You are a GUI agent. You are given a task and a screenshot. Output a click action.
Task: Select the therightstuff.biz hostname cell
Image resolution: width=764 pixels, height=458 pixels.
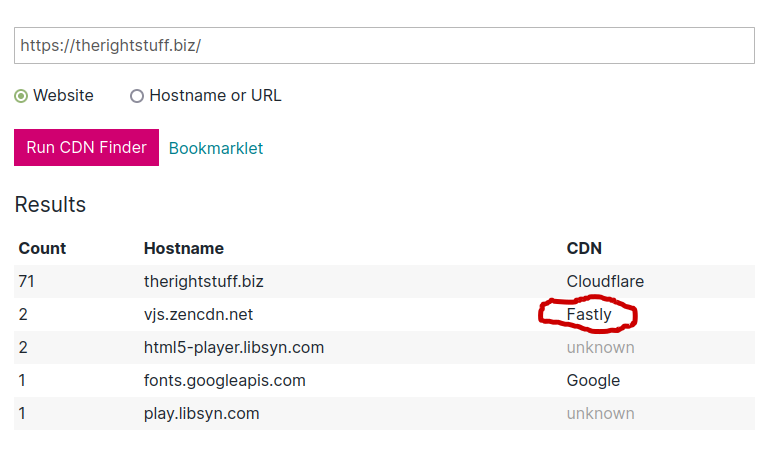click(x=204, y=282)
